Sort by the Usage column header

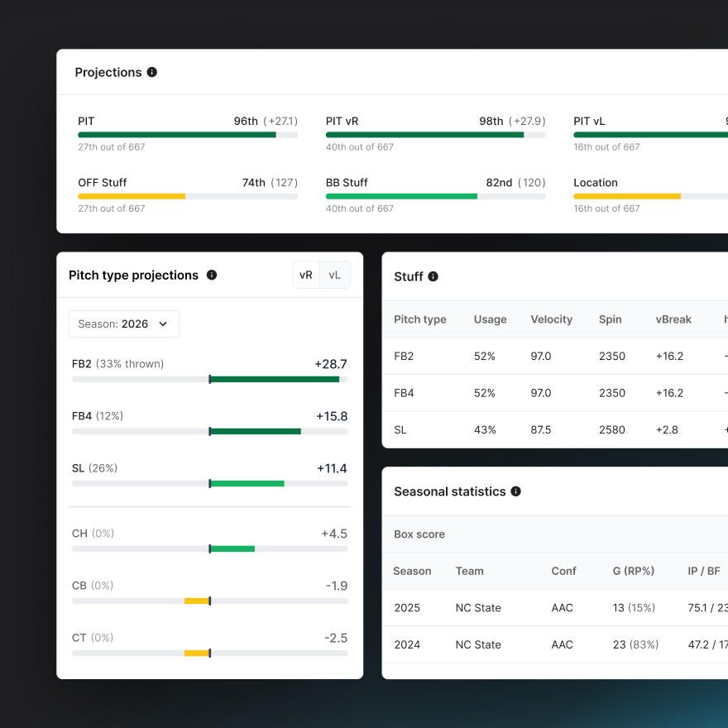490,319
